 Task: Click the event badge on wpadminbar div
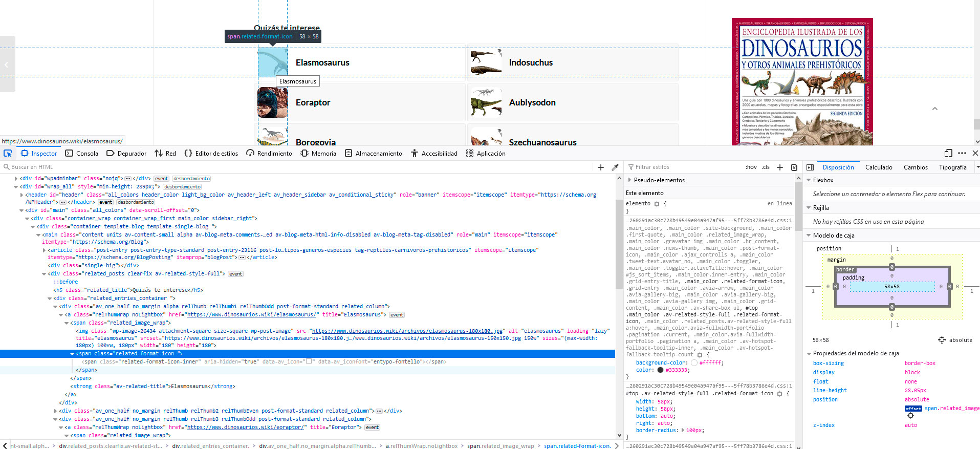pyautogui.click(x=161, y=179)
